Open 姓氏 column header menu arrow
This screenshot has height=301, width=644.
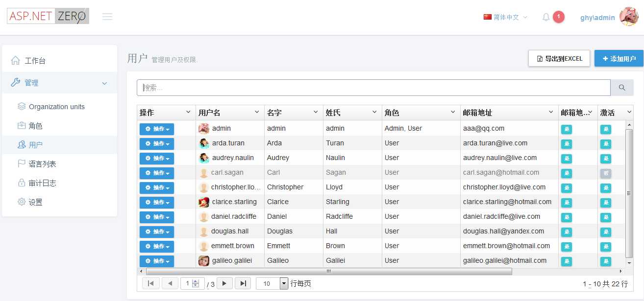click(374, 113)
